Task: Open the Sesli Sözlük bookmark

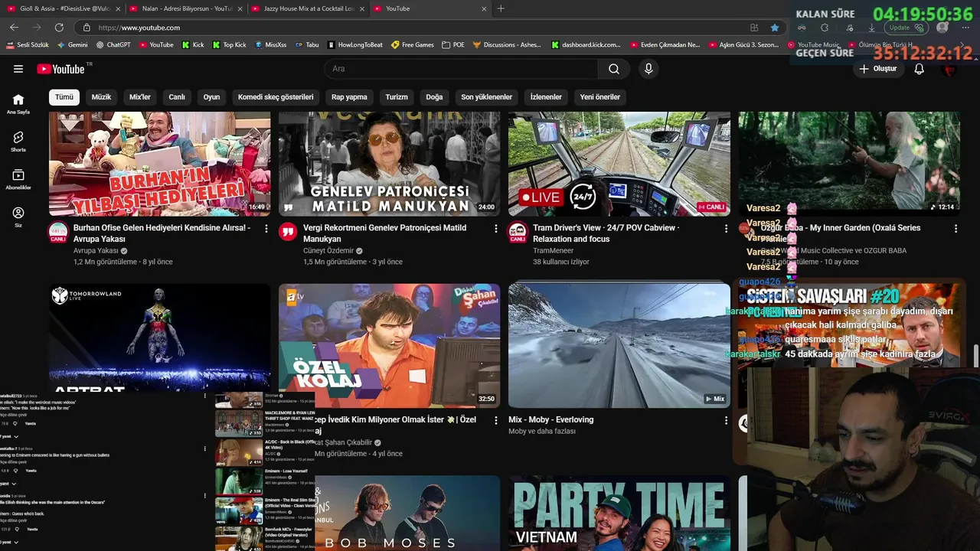Action: [27, 45]
